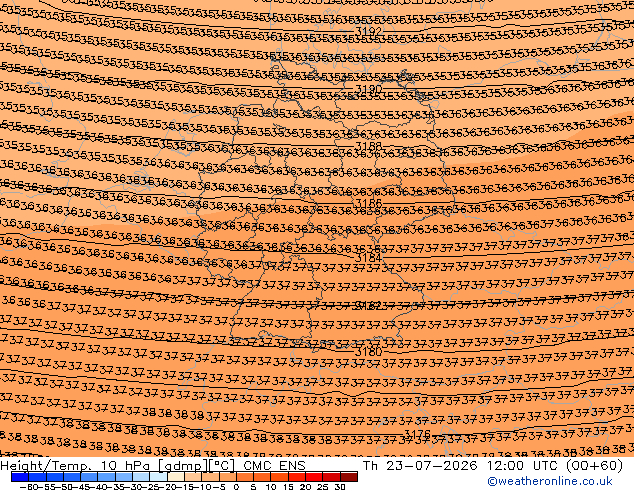Click the 3190 height contour label
This screenshot has width=634, height=490.
point(368,89)
